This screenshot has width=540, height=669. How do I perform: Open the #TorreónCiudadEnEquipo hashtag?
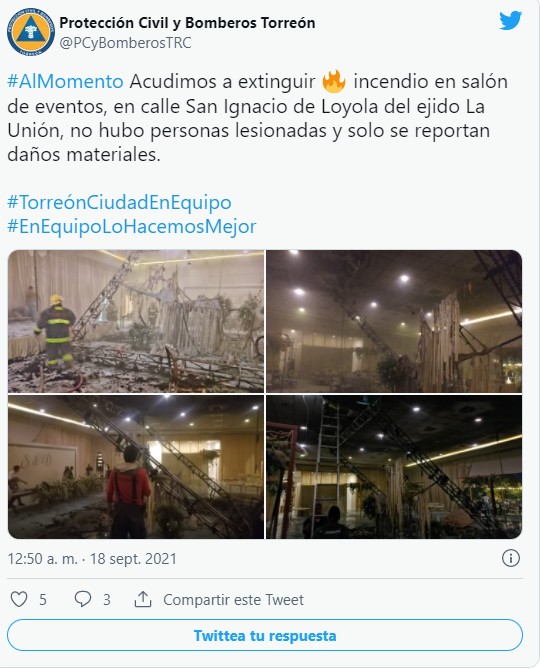pos(119,202)
